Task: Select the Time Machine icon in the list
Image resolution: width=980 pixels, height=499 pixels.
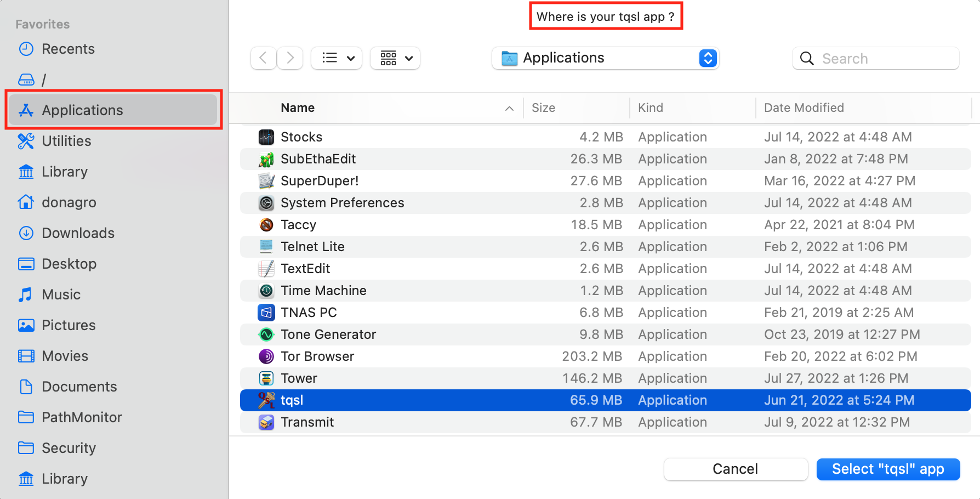Action: 266,291
